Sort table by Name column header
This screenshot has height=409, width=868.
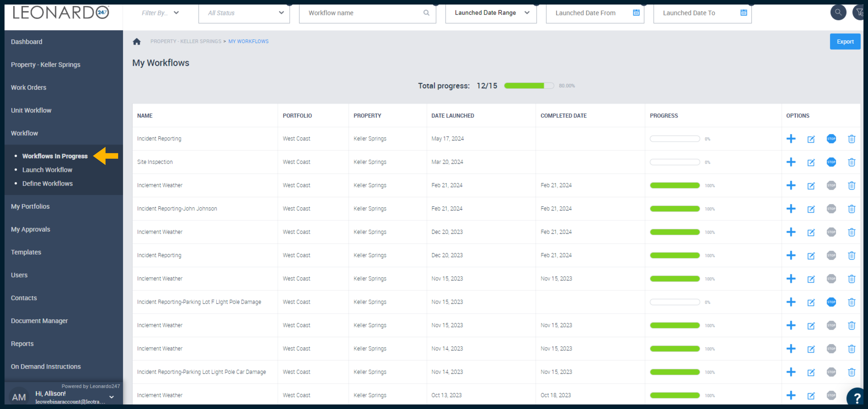145,116
